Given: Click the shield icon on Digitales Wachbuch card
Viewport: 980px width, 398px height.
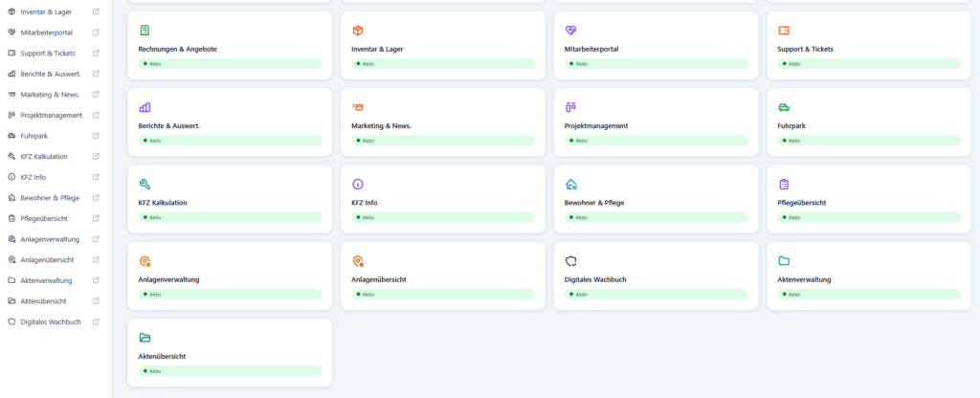Looking at the screenshot, I should pos(570,261).
